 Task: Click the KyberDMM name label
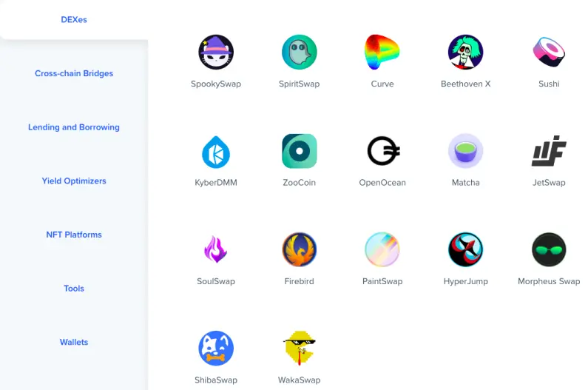coord(216,183)
